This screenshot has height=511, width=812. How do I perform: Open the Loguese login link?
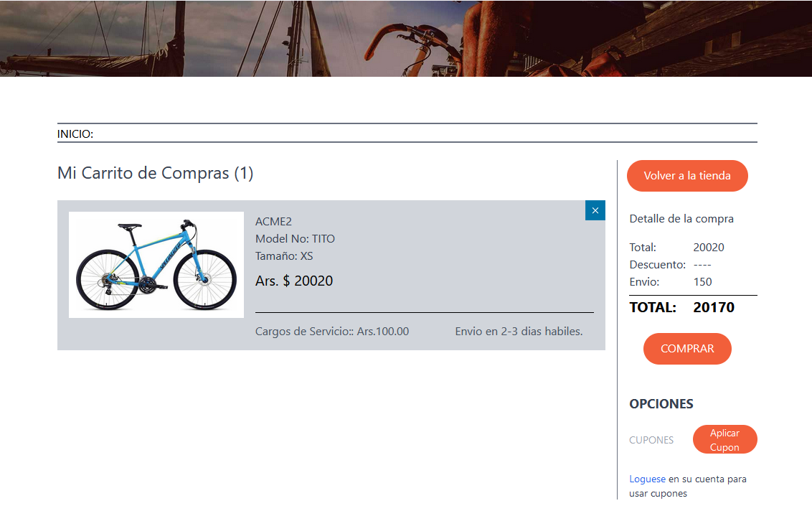point(647,479)
